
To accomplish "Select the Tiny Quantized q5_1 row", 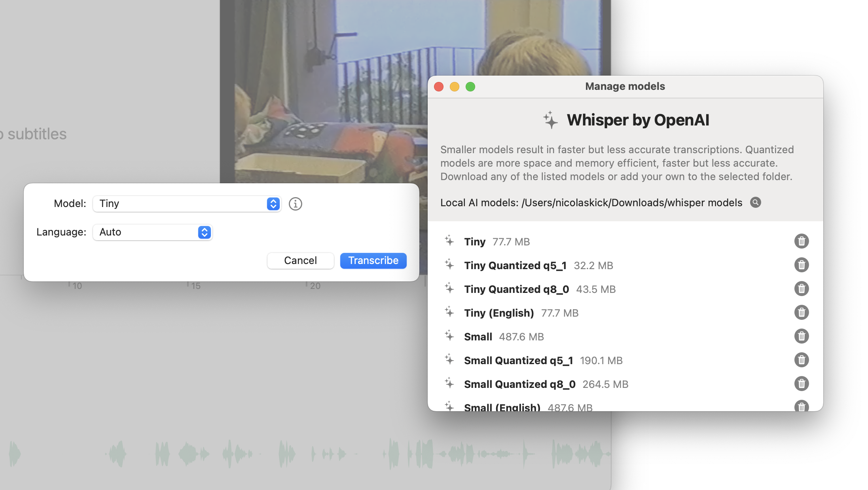I will (x=625, y=265).
